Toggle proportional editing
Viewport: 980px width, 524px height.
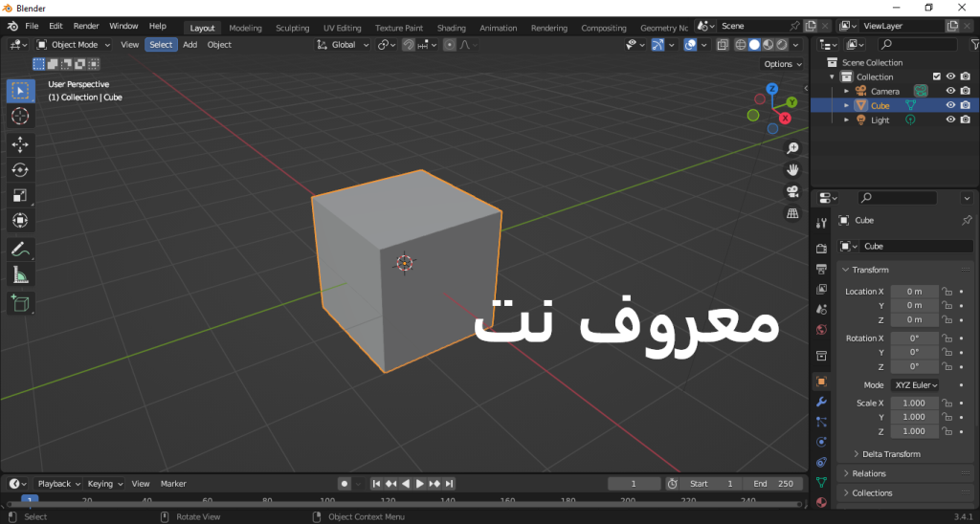coord(450,45)
